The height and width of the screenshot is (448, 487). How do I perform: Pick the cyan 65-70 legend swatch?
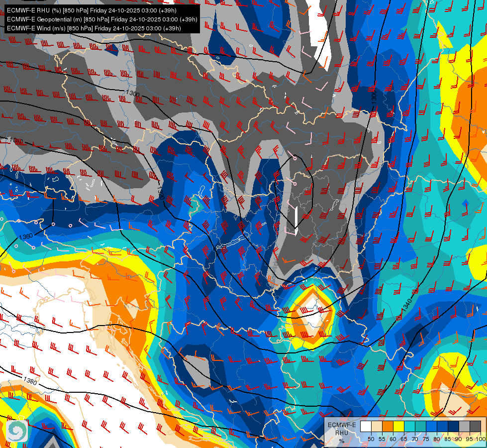pos(410,426)
